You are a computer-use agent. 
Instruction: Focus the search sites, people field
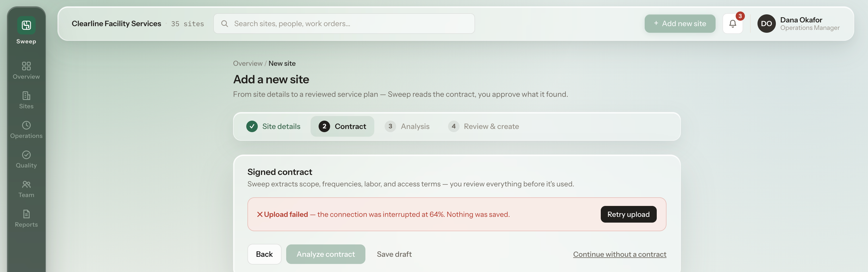(344, 24)
